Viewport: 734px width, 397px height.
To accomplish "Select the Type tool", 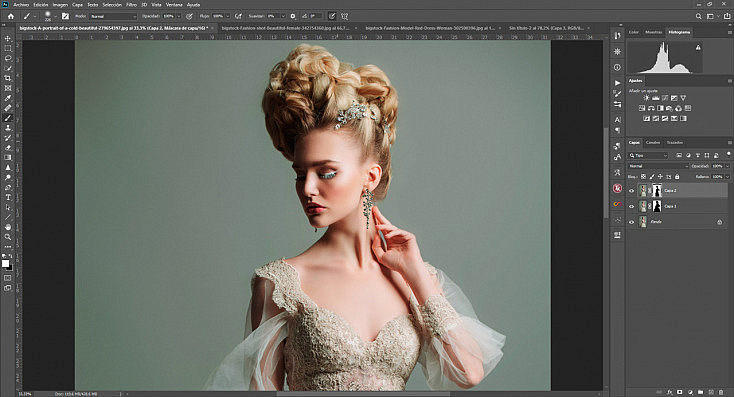I will pos(7,197).
